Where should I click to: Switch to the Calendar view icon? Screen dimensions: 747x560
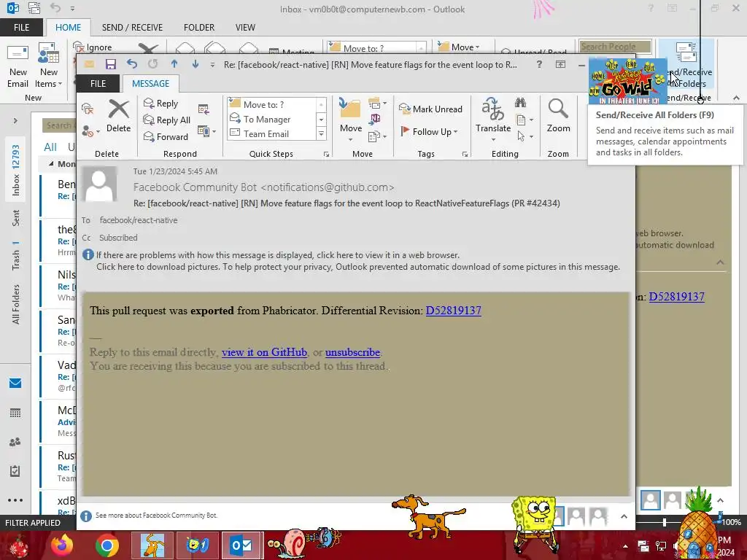15,413
